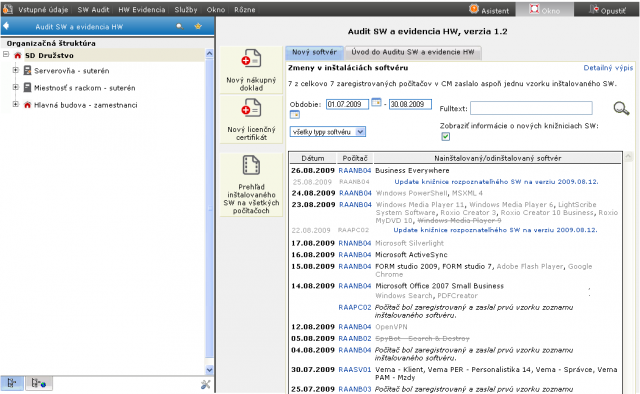
Task: Click Update knižnice link for 22.08.2009
Action: pos(495,230)
